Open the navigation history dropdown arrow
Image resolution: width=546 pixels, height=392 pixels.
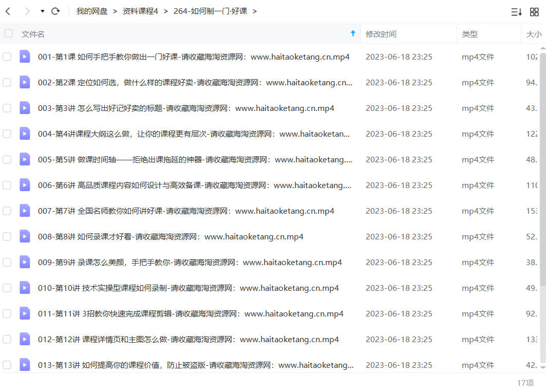(x=43, y=11)
